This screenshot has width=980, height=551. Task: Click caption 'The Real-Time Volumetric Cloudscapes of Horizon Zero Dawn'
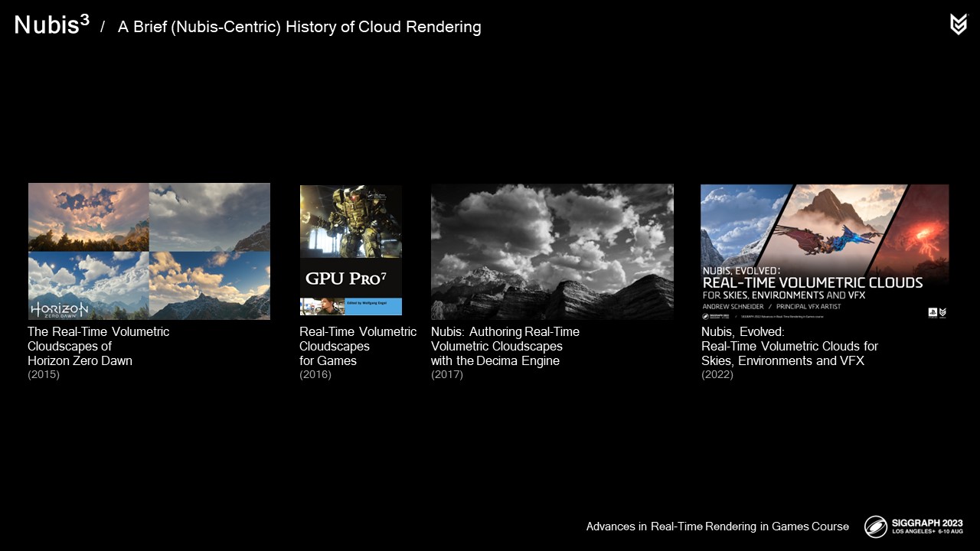point(98,346)
